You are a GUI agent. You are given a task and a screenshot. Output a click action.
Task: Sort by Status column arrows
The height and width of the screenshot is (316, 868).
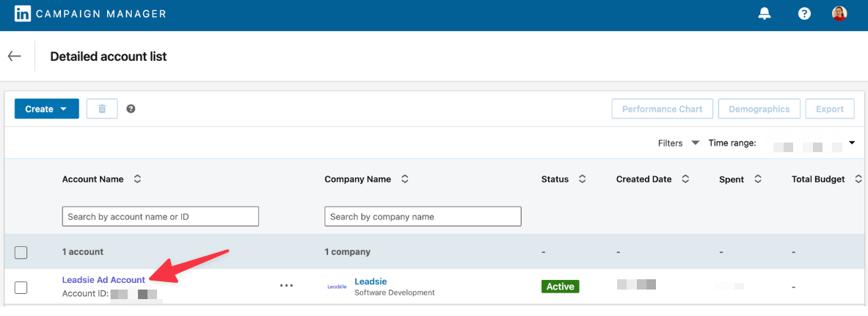582,179
